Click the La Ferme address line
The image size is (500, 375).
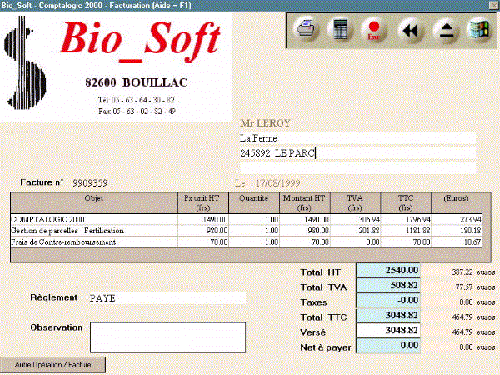click(x=358, y=138)
